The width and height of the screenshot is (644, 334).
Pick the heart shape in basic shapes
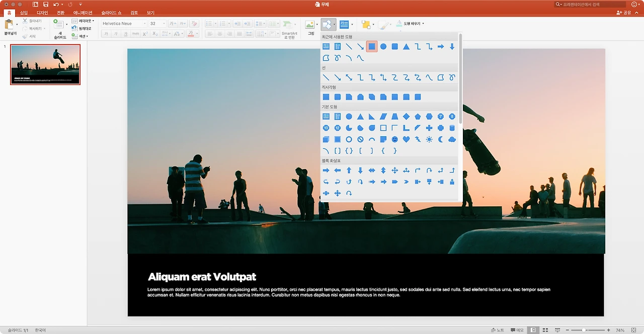point(406,139)
